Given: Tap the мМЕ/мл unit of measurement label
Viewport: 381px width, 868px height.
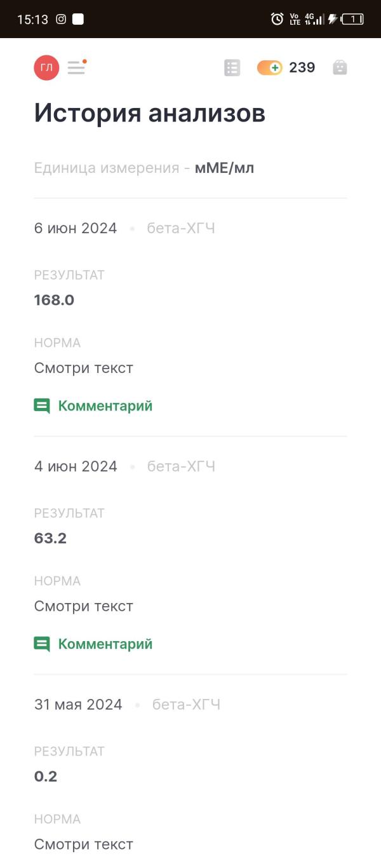Looking at the screenshot, I should pos(224,168).
